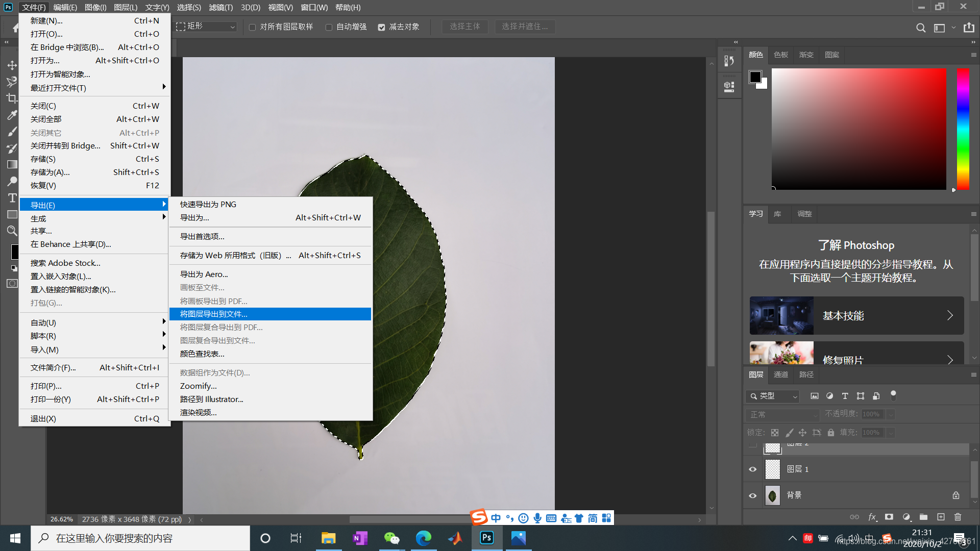The height and width of the screenshot is (551, 980).
Task: Select the Horizontal Type tool
Action: [x=12, y=198]
